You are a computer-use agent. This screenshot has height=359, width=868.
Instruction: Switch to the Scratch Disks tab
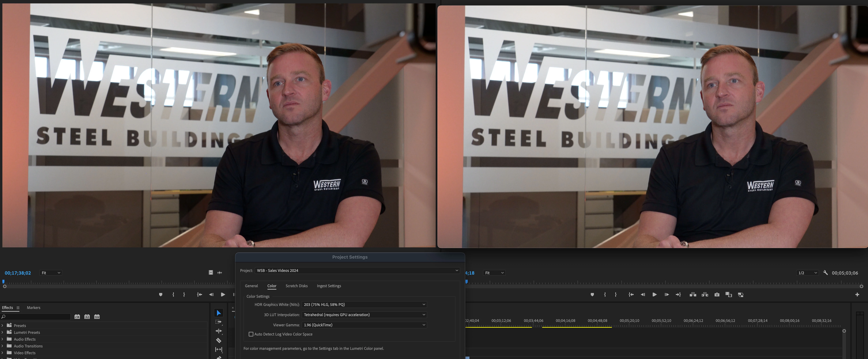[296, 286]
